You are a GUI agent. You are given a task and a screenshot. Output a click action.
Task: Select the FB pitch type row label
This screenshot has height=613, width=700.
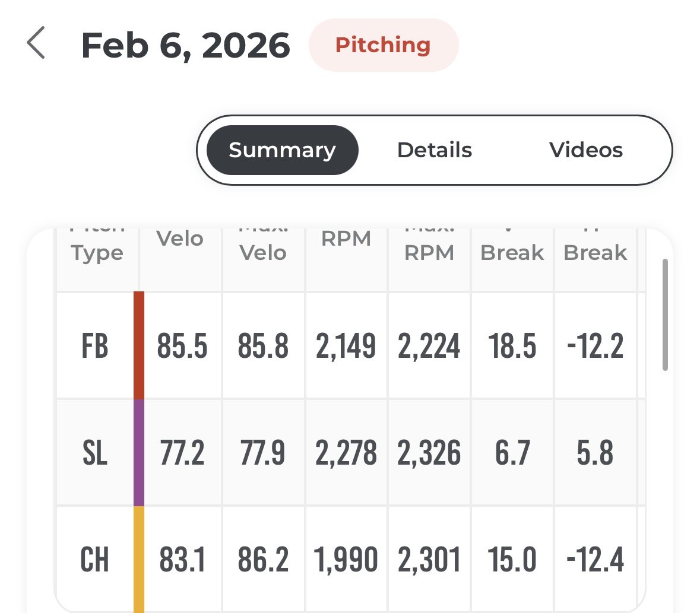tap(95, 346)
